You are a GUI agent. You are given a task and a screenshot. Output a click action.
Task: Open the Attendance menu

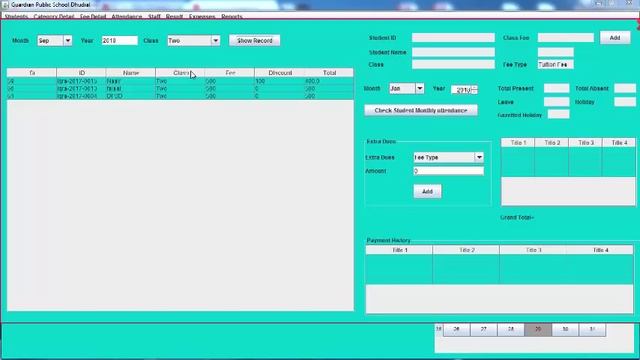[x=127, y=17]
